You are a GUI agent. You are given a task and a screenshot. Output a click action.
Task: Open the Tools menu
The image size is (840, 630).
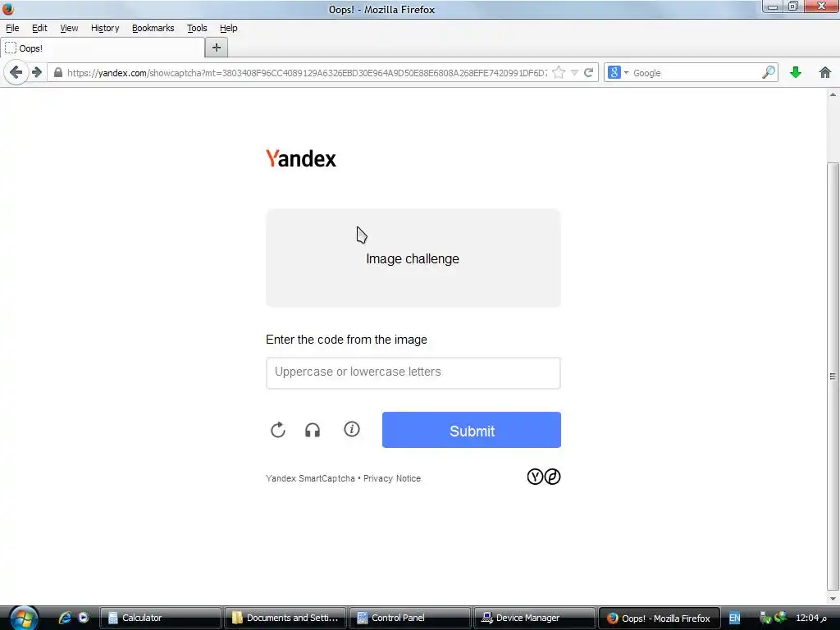point(197,28)
